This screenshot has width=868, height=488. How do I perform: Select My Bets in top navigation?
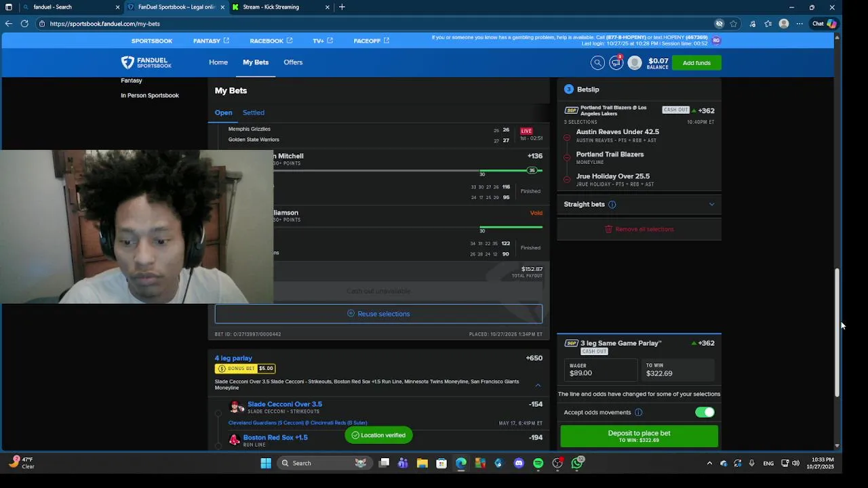click(256, 62)
